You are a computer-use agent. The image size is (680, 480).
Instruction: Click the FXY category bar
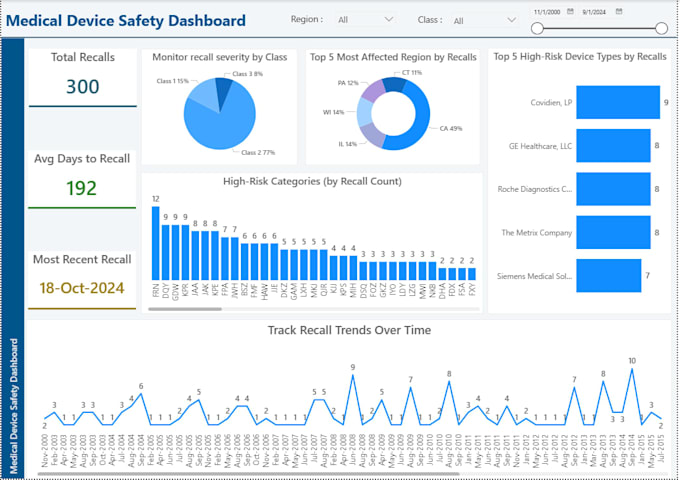472,274
